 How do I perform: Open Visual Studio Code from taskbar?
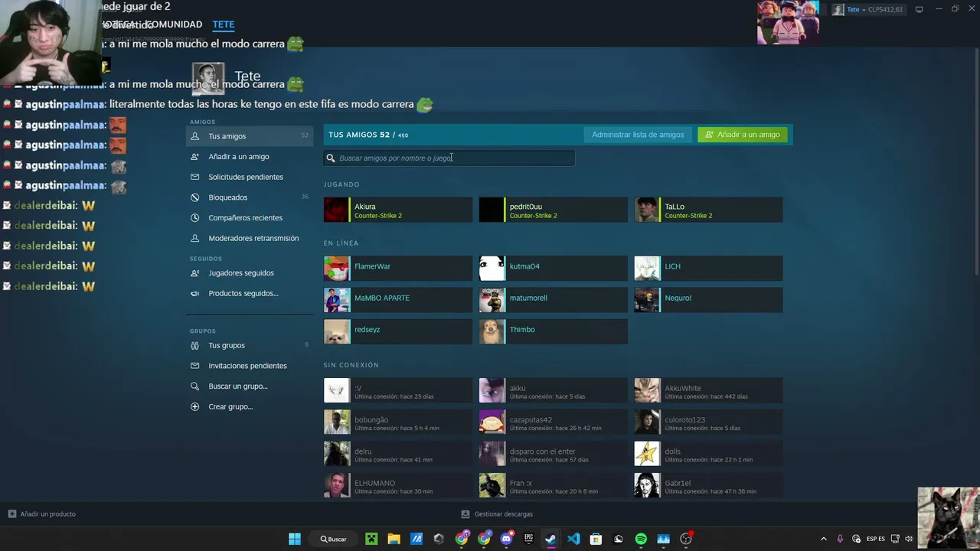pyautogui.click(x=573, y=539)
